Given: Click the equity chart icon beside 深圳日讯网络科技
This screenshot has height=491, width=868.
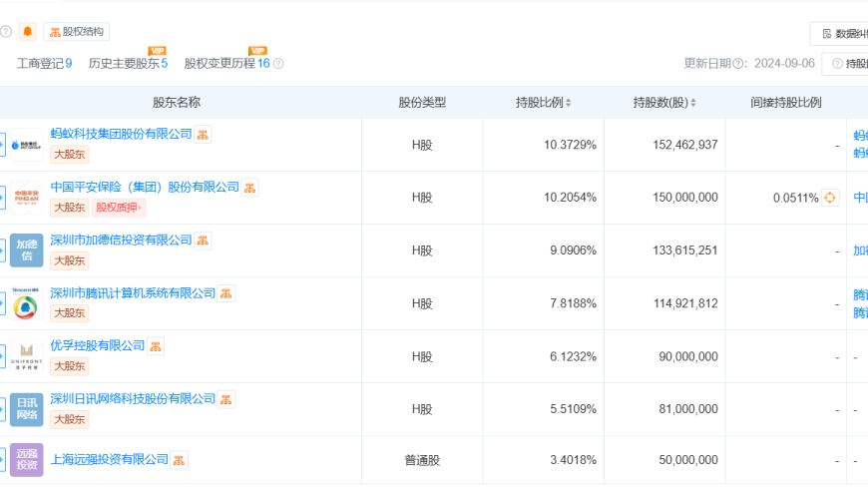Looking at the screenshot, I should tap(226, 399).
